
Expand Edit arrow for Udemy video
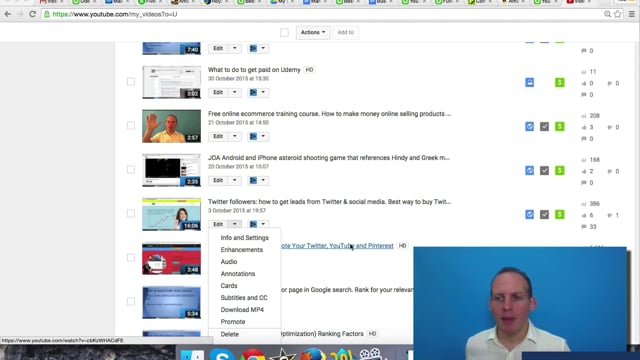click(x=235, y=92)
